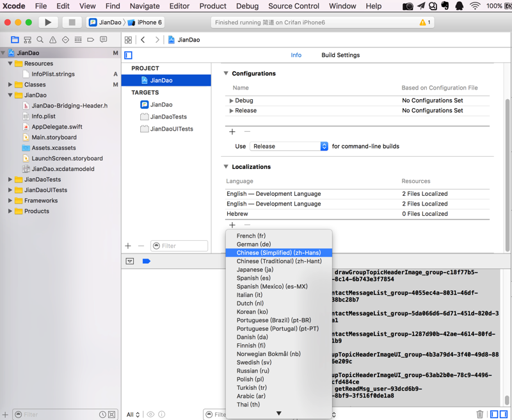Screen dimensions: 512x420
Task: Stop the running task
Action: tap(72, 22)
